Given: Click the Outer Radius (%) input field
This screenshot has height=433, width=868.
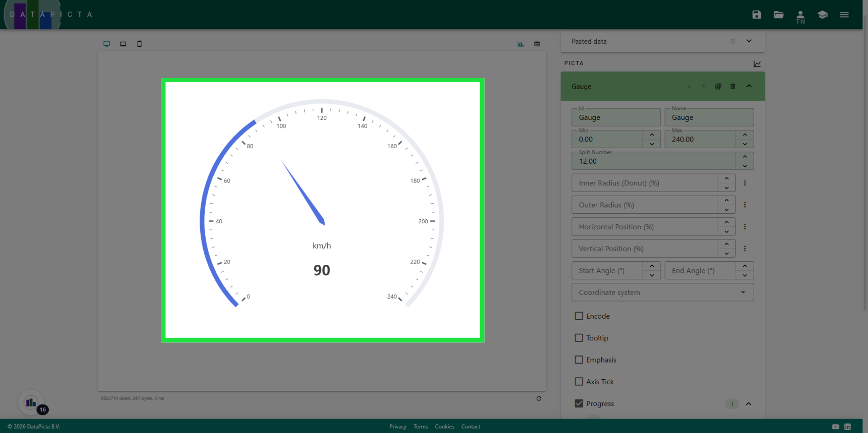Looking at the screenshot, I should click(644, 205).
